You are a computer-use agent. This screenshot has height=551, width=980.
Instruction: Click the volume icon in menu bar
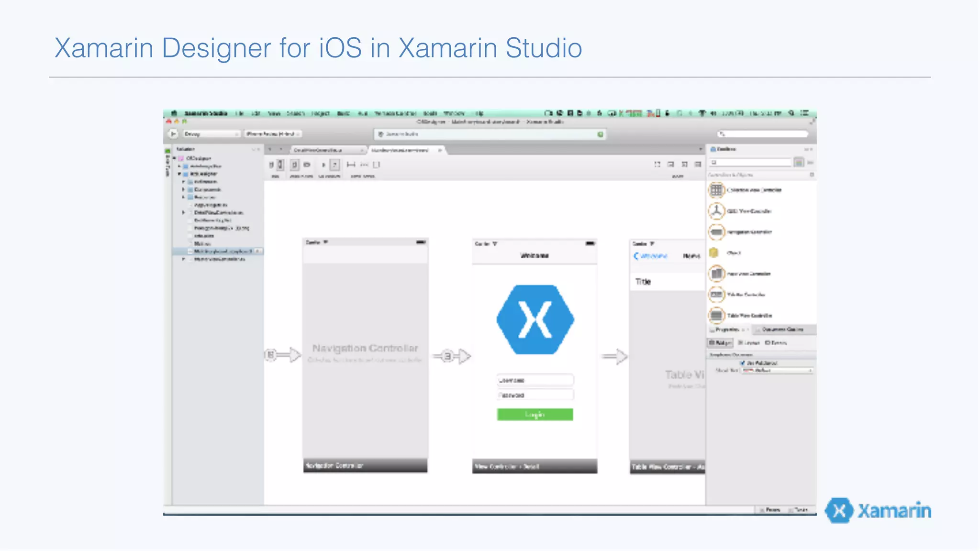click(713, 113)
